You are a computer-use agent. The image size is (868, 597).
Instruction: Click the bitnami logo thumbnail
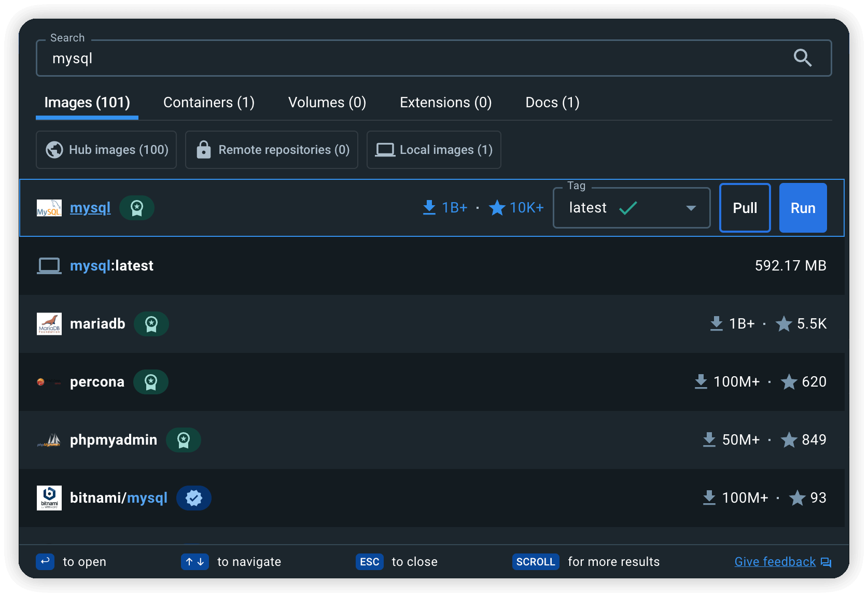coord(49,498)
